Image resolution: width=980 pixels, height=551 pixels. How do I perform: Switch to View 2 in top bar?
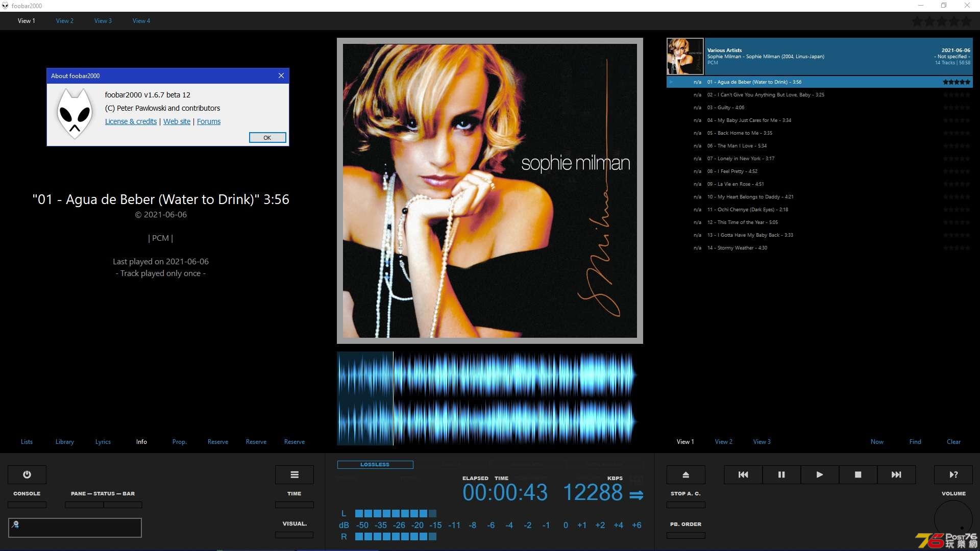(65, 21)
